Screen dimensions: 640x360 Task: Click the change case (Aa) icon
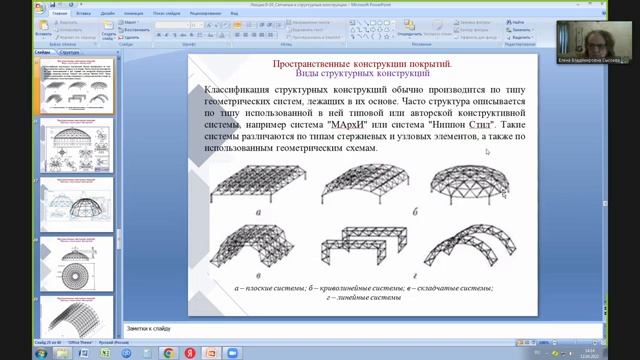coord(210,36)
